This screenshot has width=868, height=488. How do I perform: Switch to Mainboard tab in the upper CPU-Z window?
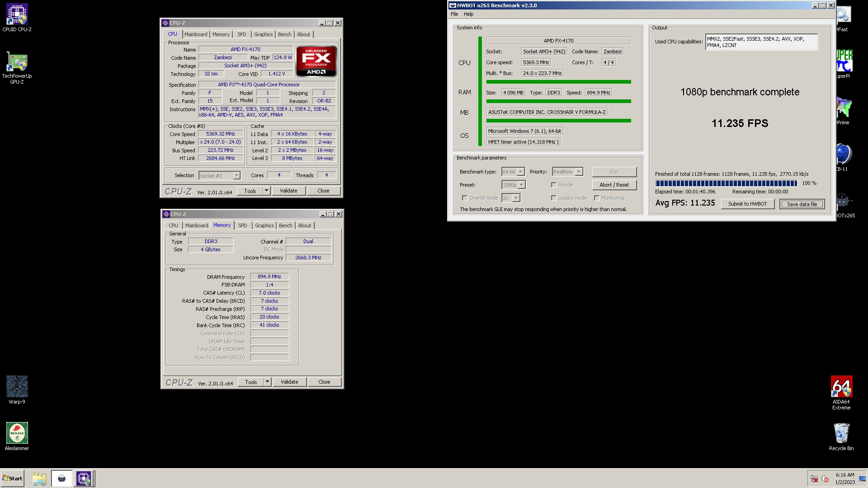tap(196, 34)
